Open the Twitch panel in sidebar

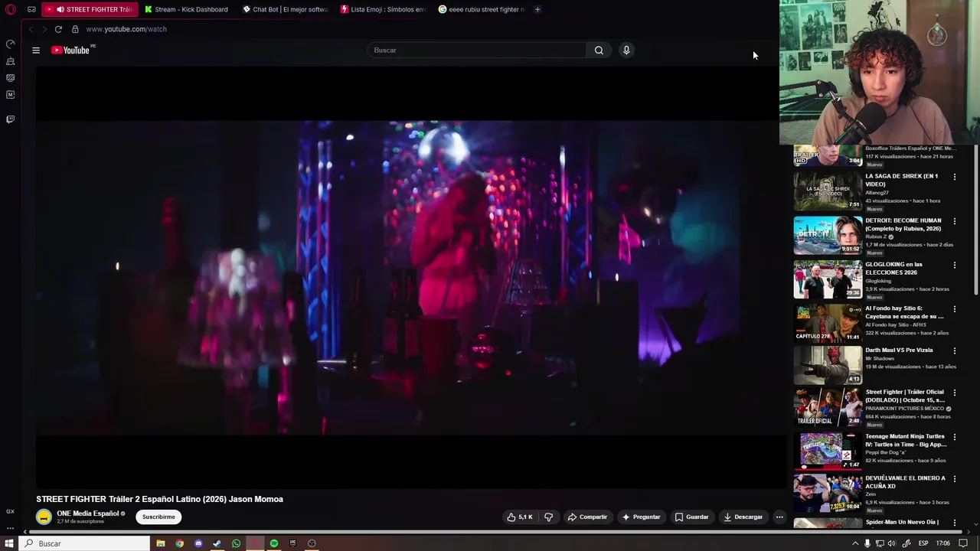click(10, 119)
